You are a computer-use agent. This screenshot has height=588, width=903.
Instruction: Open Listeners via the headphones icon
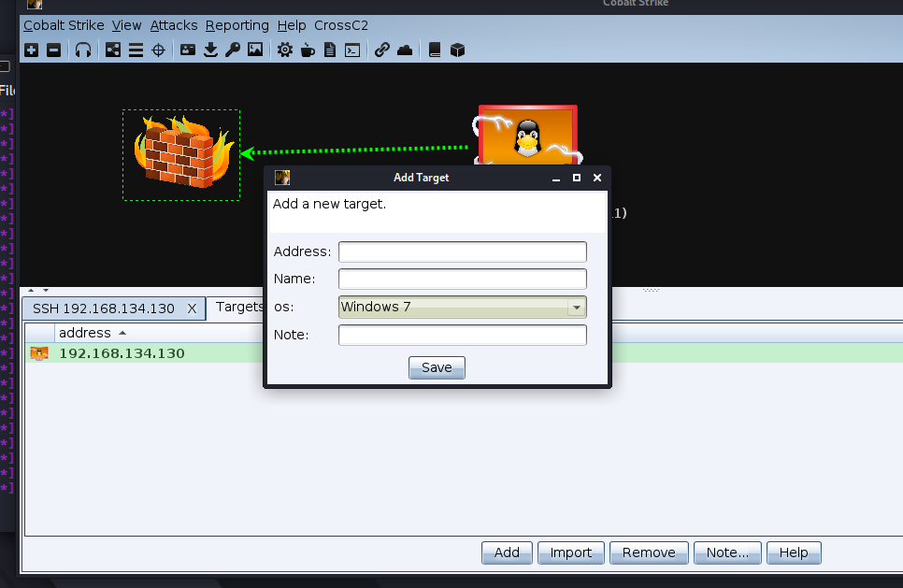pyautogui.click(x=83, y=50)
